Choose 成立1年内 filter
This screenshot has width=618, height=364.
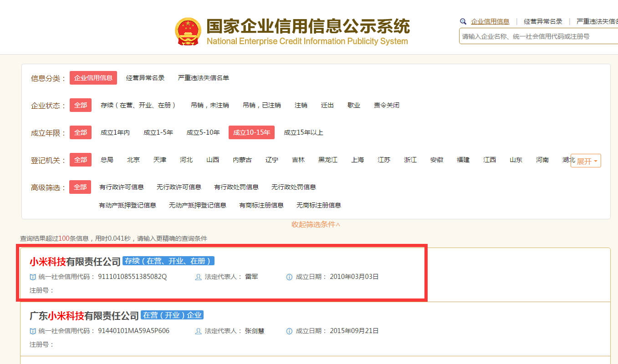pyautogui.click(x=115, y=132)
